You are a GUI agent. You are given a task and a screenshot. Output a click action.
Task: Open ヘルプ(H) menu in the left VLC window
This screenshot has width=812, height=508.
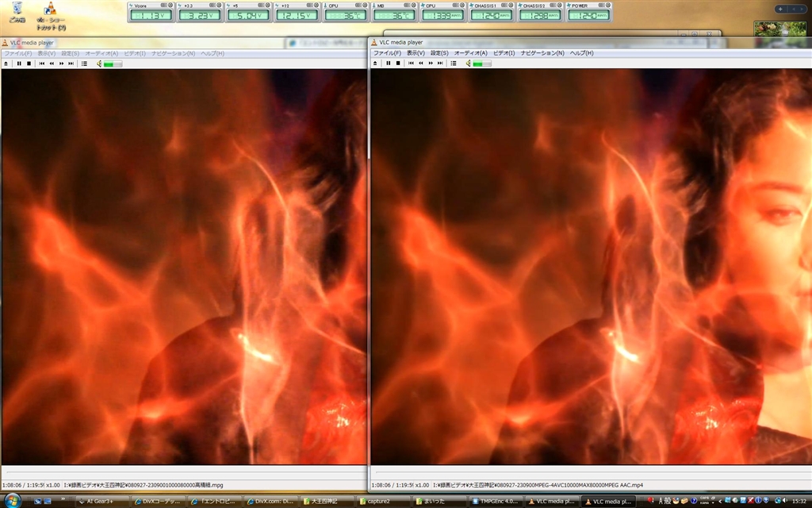(213, 53)
